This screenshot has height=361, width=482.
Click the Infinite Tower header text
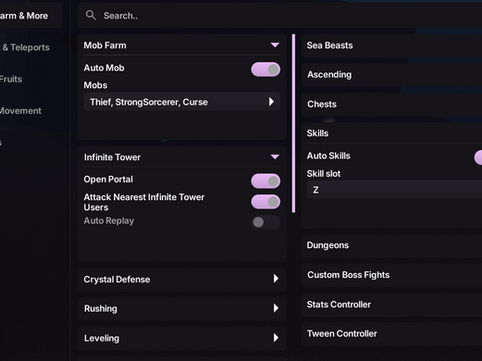click(112, 157)
